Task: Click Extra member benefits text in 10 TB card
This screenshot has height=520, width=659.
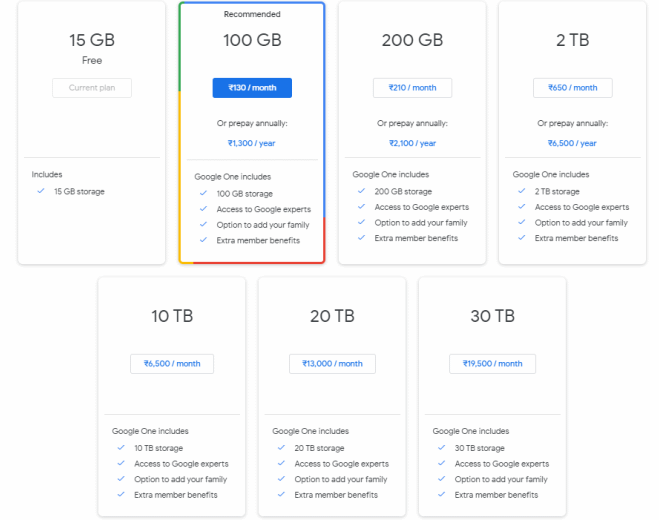Action: pos(176,495)
